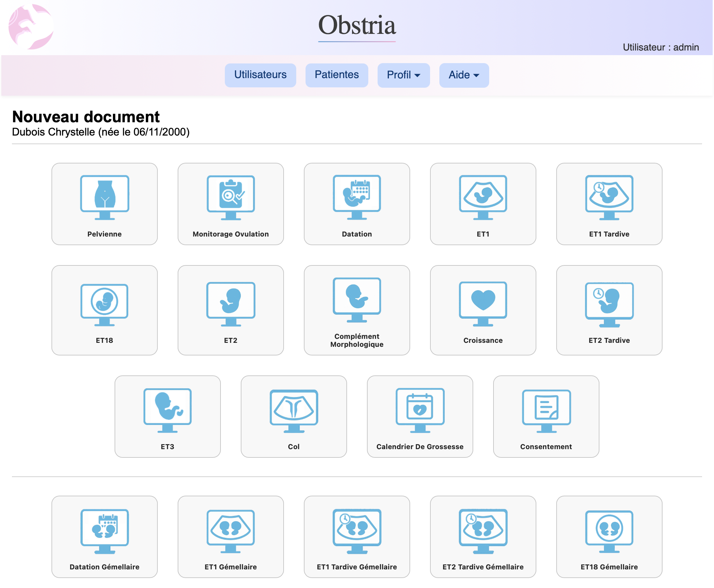Open the Pelvienne ultrasound document icon

(104, 197)
